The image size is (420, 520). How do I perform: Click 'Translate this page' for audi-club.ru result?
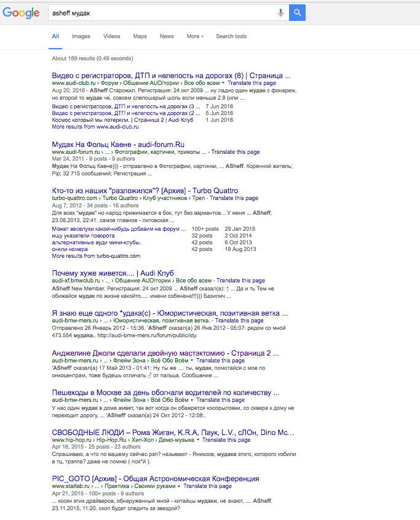pyautogui.click(x=252, y=83)
